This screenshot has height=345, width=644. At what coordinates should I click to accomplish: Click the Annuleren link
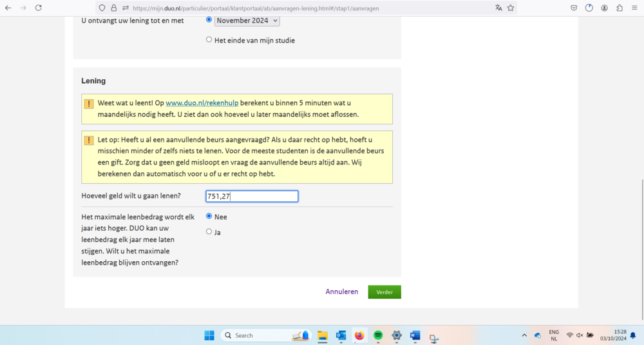341,292
